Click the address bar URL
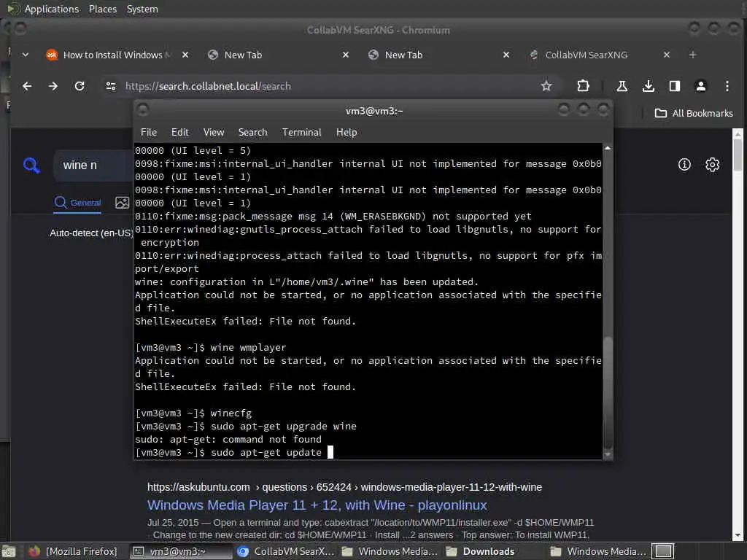Image resolution: width=747 pixels, height=560 pixels. 208,86
